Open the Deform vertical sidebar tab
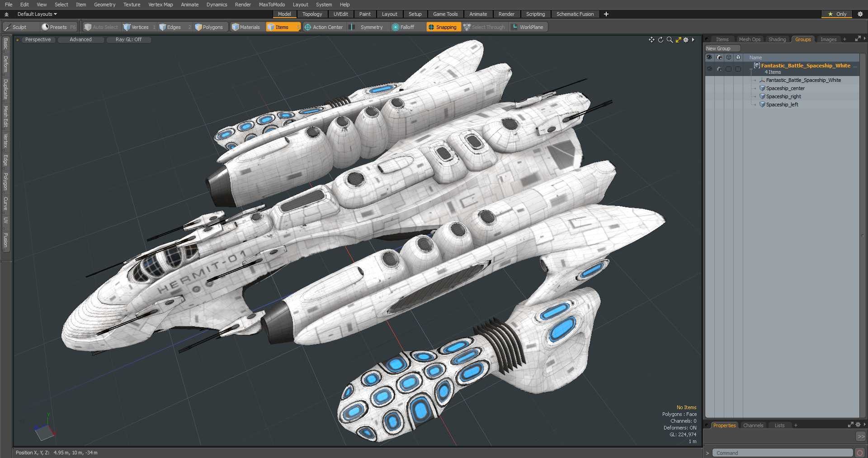The height and width of the screenshot is (458, 868). click(5, 65)
